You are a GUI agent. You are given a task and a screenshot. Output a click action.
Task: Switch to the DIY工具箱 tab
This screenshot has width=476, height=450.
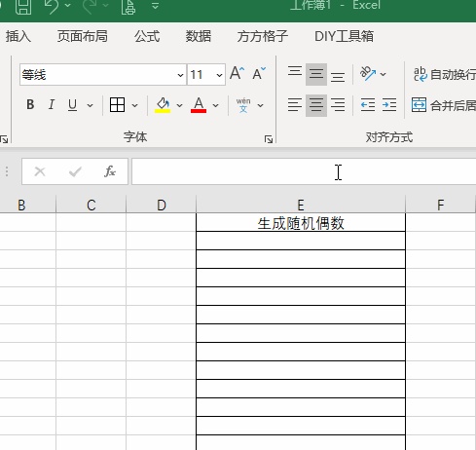(344, 36)
